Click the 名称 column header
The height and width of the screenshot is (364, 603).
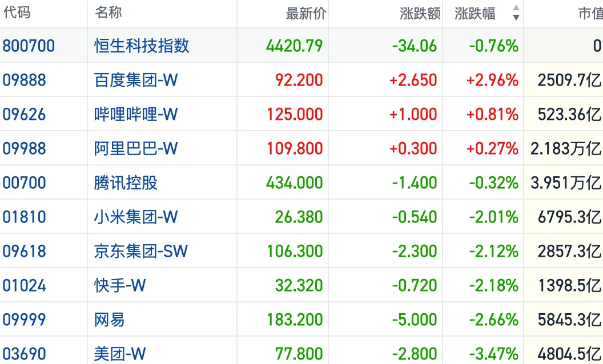pyautogui.click(x=108, y=13)
